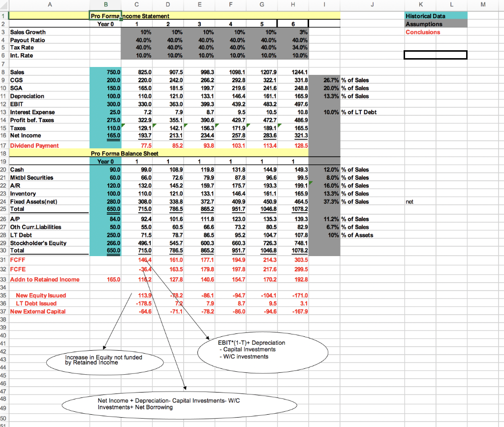
Task: Click the 'net' note in column K
Action: click(x=409, y=201)
